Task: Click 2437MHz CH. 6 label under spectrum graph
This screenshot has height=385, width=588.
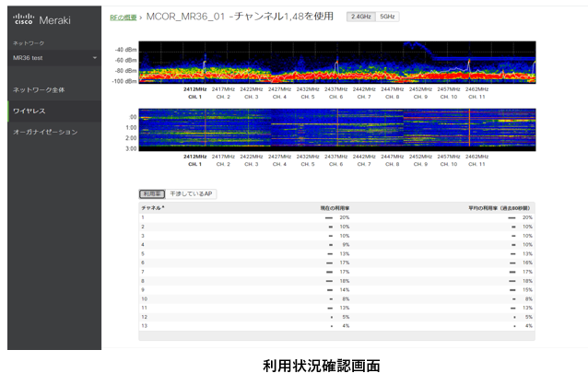Action: coord(336,93)
